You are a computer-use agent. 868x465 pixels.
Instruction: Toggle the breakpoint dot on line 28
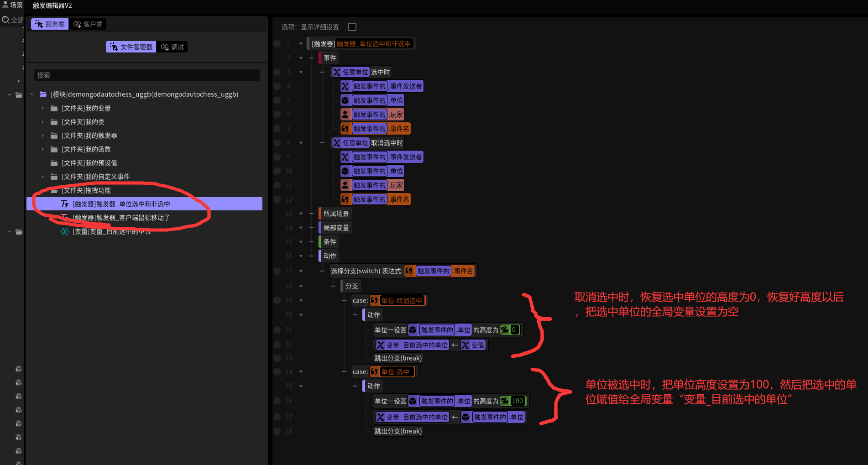[277, 431]
